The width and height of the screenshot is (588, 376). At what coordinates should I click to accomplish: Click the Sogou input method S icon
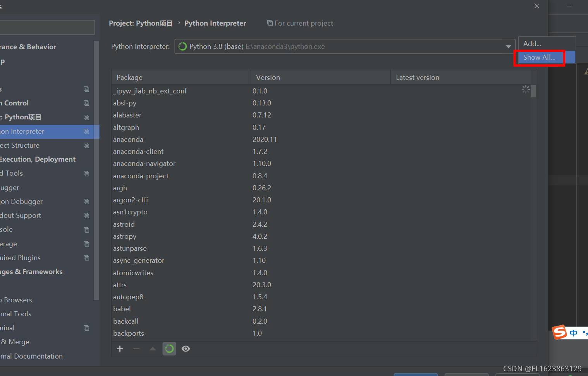(x=560, y=332)
